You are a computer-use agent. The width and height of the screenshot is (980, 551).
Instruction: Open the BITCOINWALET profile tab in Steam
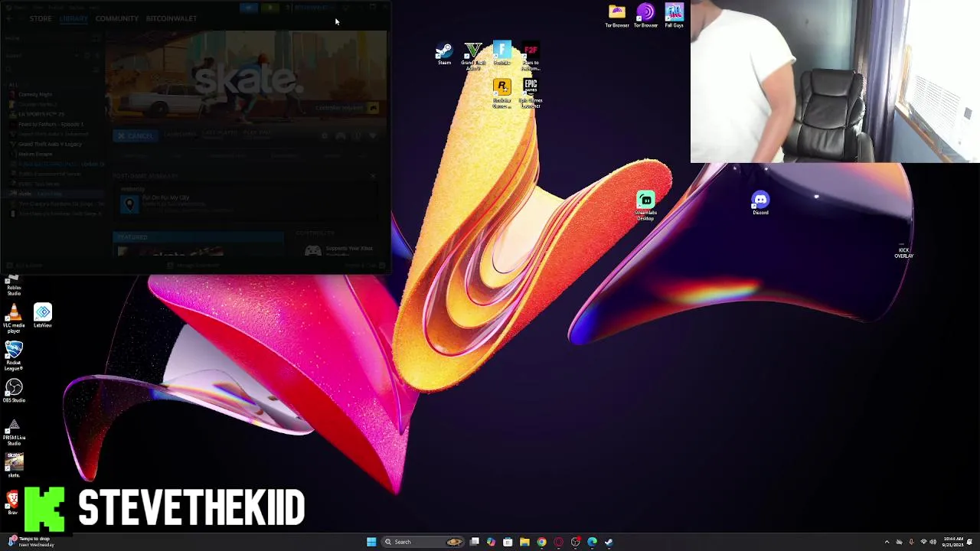(171, 18)
